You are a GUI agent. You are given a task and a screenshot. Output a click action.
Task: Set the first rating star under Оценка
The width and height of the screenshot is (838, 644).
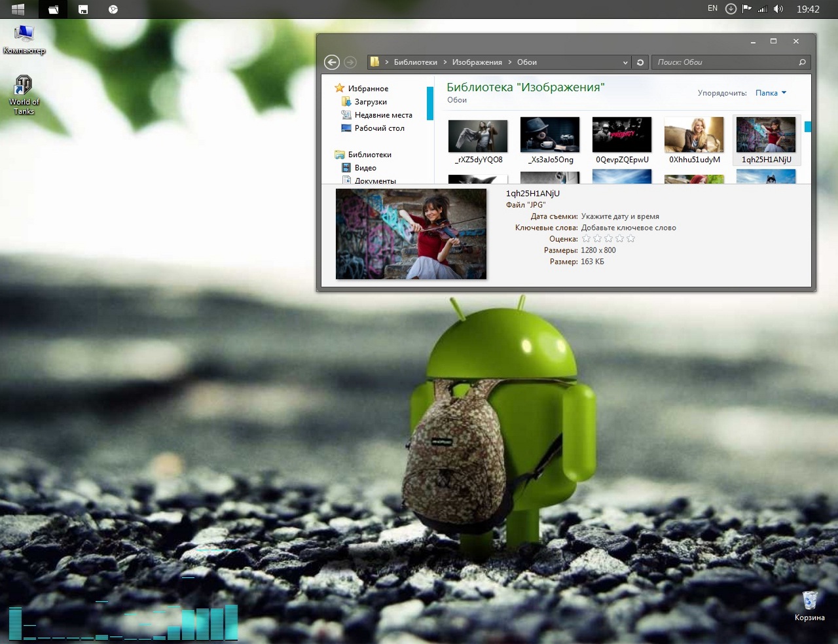pyautogui.click(x=586, y=239)
